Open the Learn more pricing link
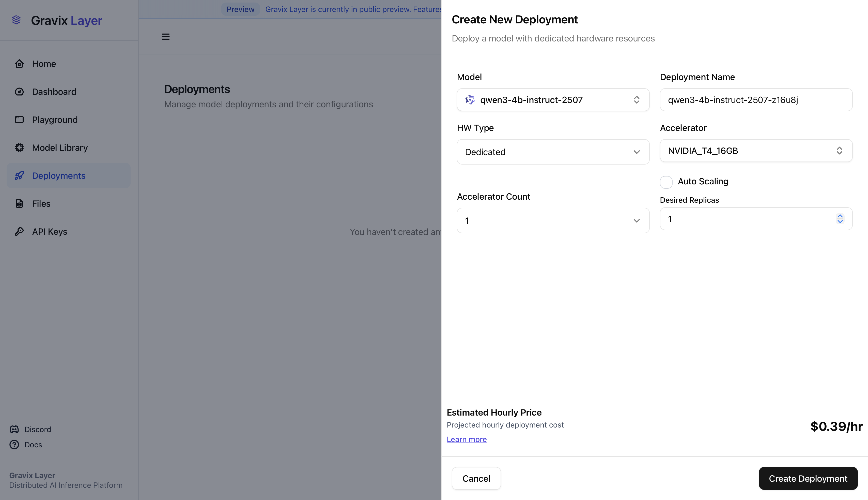The height and width of the screenshot is (500, 868). coord(466,439)
